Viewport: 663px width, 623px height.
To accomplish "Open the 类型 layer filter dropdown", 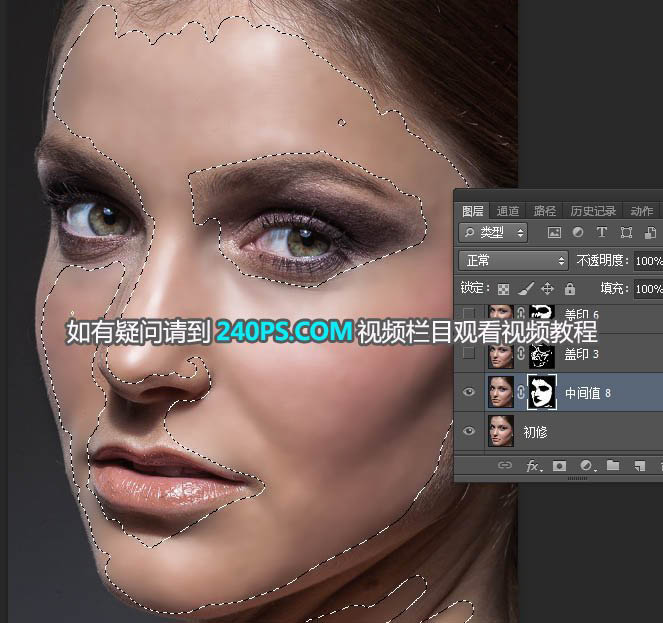I will 494,233.
